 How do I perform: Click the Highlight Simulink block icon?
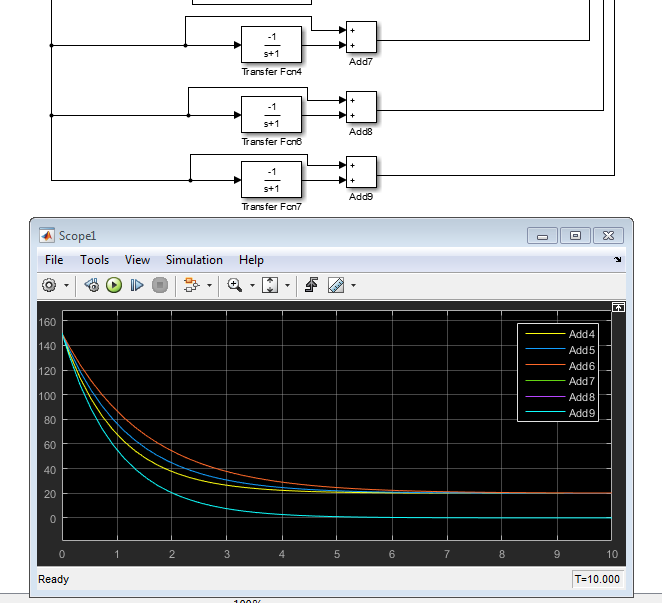311,285
